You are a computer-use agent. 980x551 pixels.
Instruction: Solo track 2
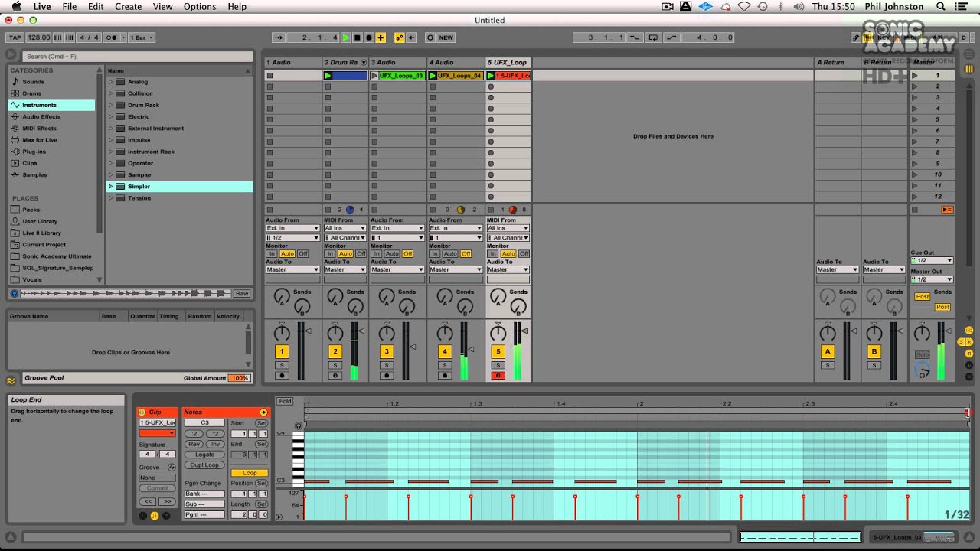click(x=335, y=366)
